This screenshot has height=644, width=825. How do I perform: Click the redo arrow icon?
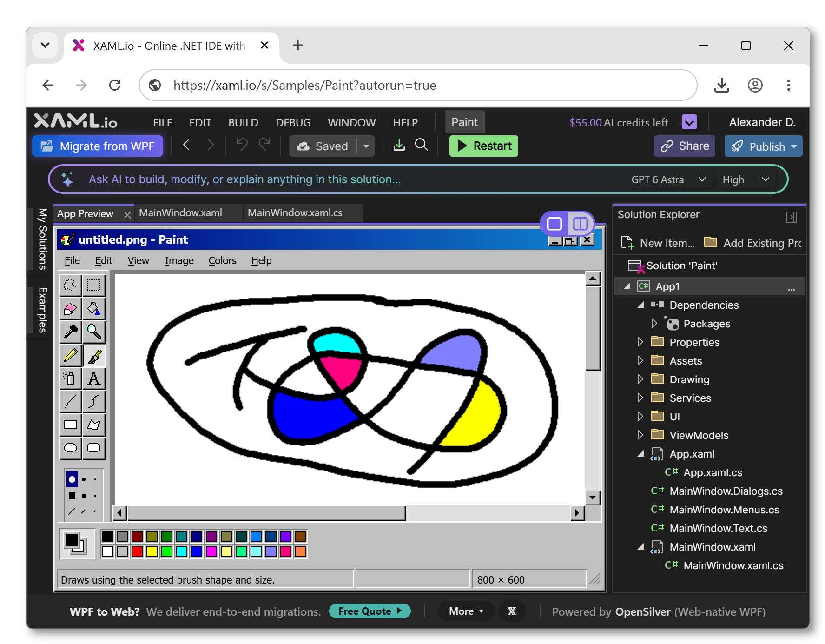(264, 145)
